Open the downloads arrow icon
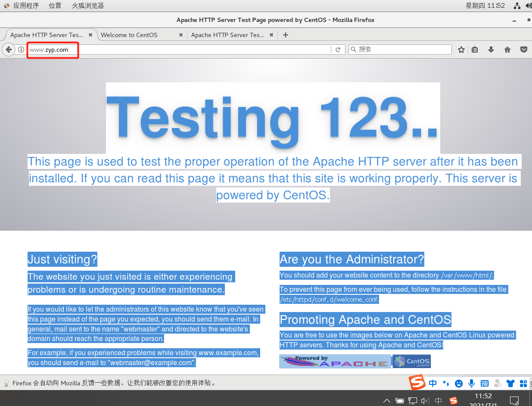The image size is (532, 406). click(x=491, y=50)
